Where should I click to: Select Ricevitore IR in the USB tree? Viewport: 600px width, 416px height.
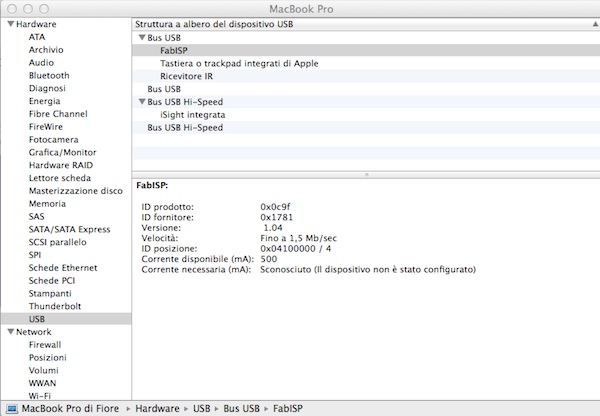(x=366, y=76)
